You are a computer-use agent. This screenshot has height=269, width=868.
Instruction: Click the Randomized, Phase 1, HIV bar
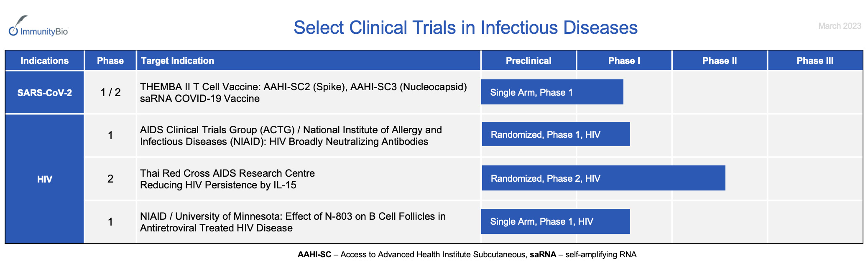[x=556, y=134]
